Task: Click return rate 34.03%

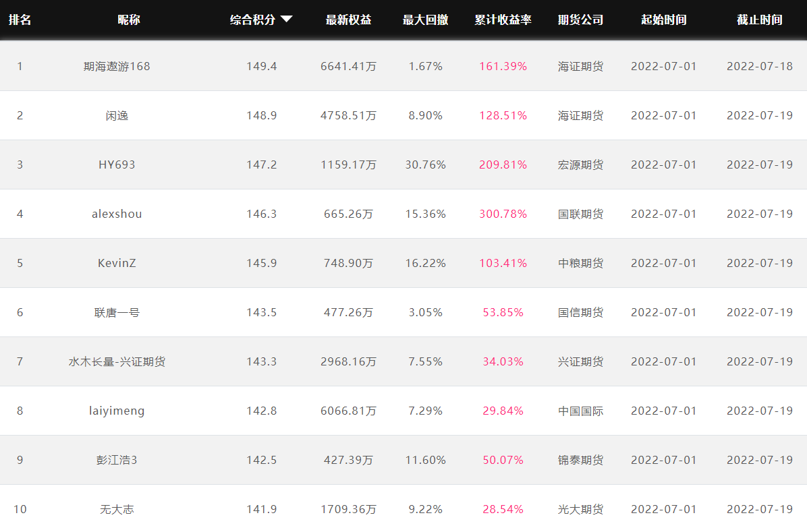Action: coord(503,361)
